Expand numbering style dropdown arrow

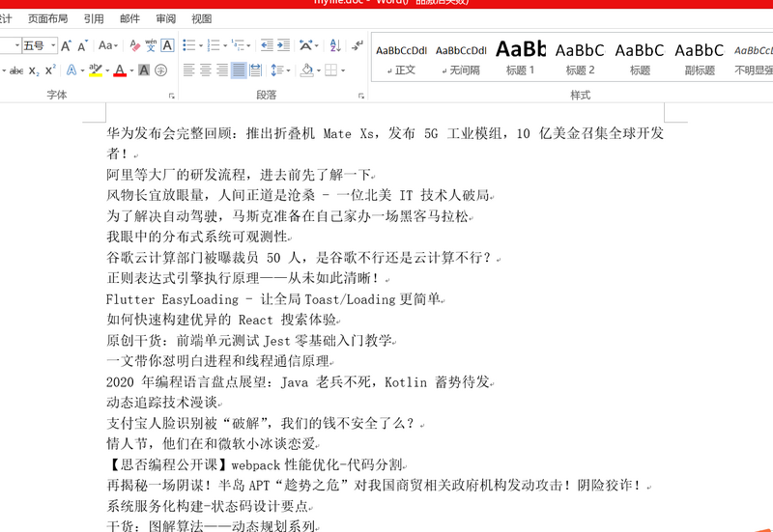[225, 45]
